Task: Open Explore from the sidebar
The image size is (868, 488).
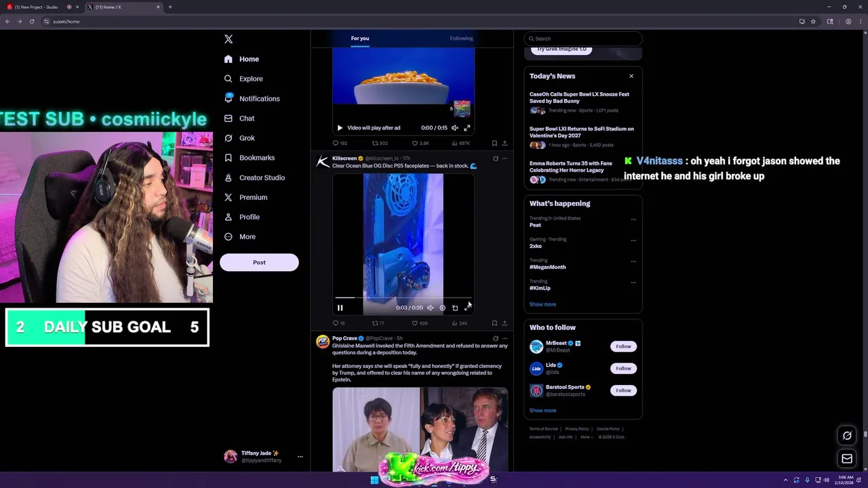Action: coord(243,79)
